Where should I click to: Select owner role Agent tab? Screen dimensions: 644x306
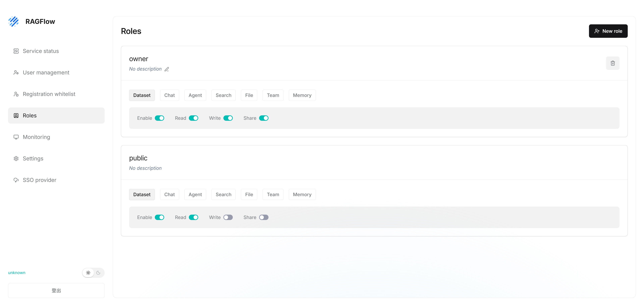click(195, 95)
